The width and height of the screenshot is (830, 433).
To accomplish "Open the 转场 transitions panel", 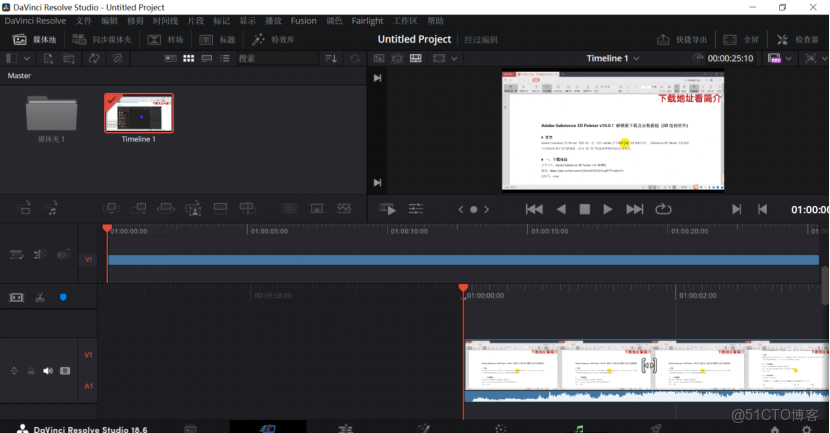I will point(166,40).
